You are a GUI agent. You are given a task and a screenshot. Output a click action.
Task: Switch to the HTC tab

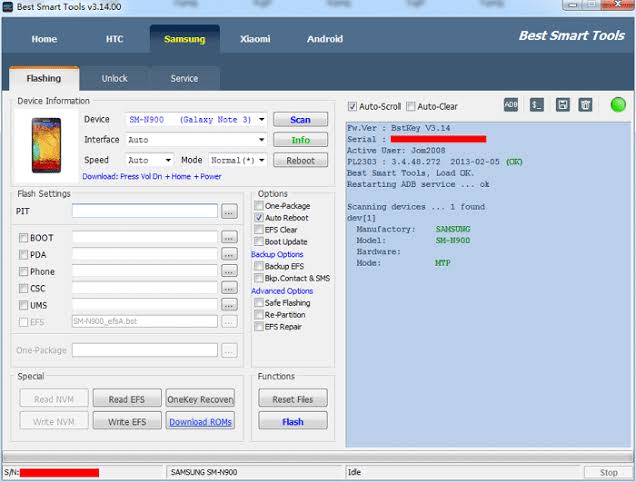(x=114, y=39)
